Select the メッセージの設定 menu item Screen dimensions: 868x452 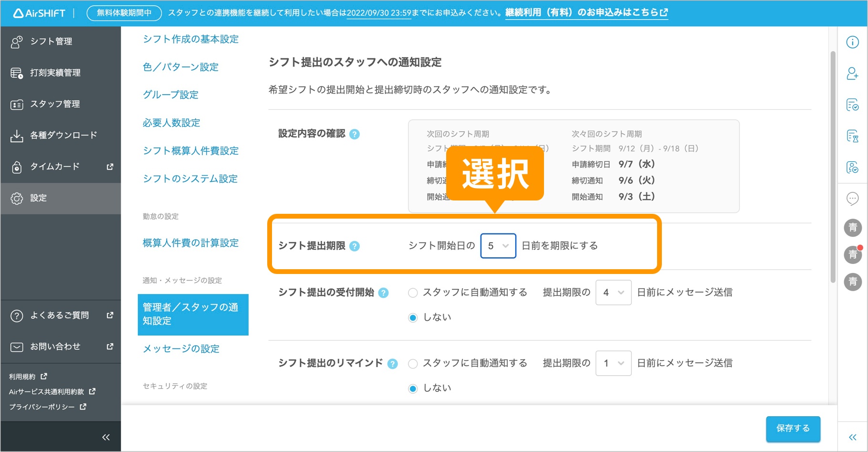pos(181,348)
